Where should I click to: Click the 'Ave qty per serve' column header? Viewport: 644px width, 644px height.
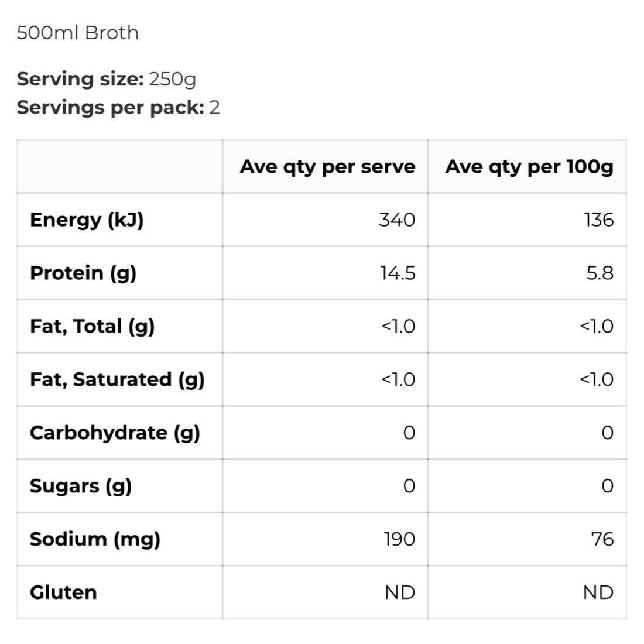(x=327, y=167)
